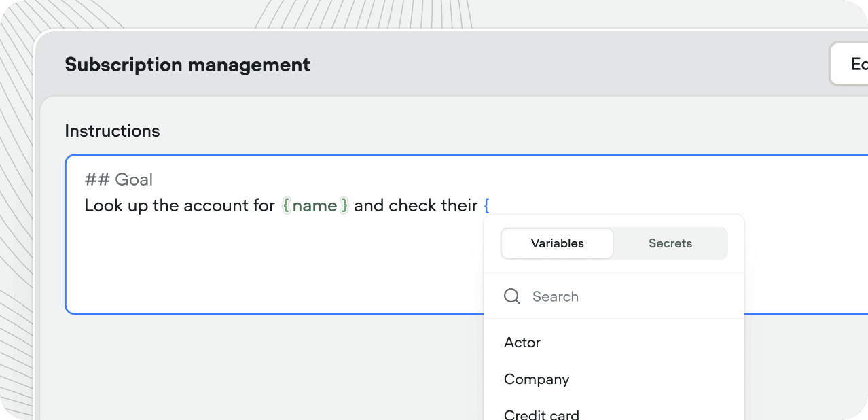Screen dimensions: 868x420
Task: Switch to the Secrets tab
Action: click(670, 243)
